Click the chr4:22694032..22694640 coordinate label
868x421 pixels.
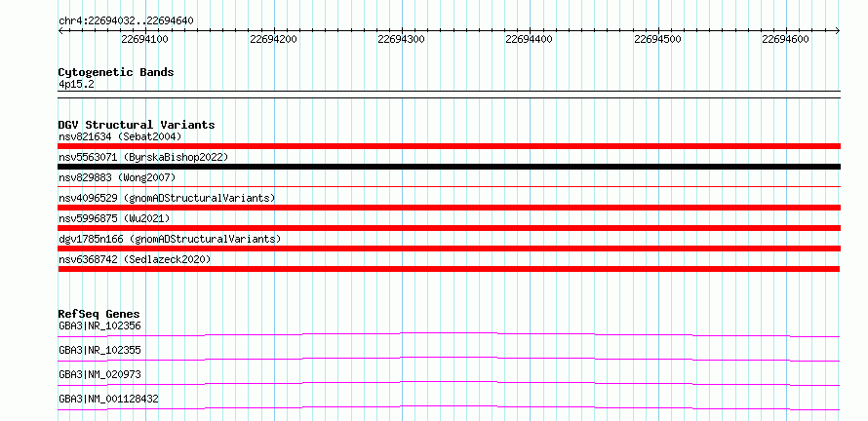point(126,21)
